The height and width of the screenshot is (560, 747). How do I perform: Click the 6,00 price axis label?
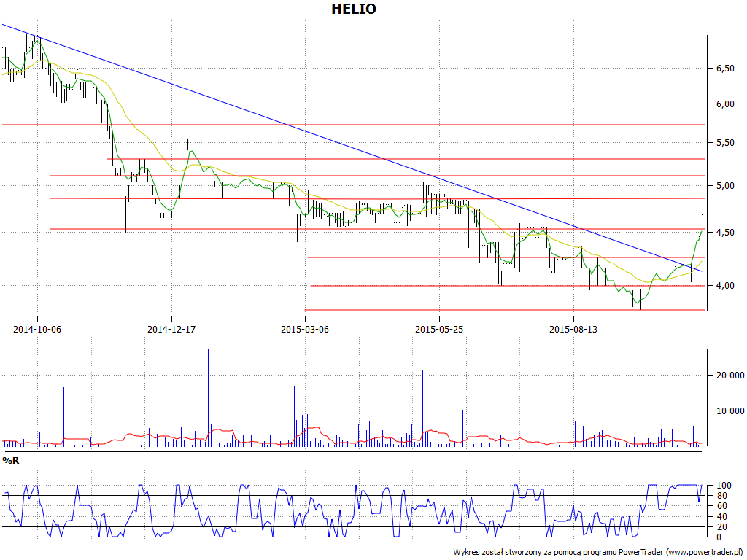725,104
